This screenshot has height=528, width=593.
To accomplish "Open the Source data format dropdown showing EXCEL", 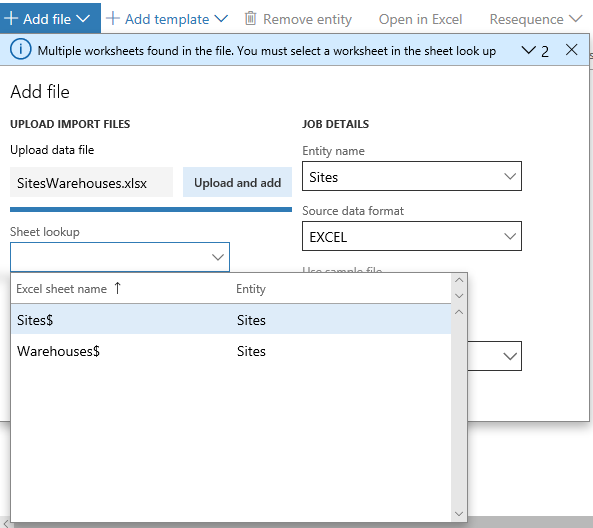I will coord(412,236).
